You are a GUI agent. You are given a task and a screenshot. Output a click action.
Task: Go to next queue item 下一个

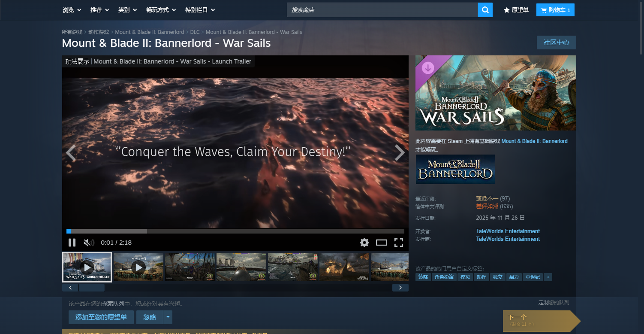tap(541, 321)
